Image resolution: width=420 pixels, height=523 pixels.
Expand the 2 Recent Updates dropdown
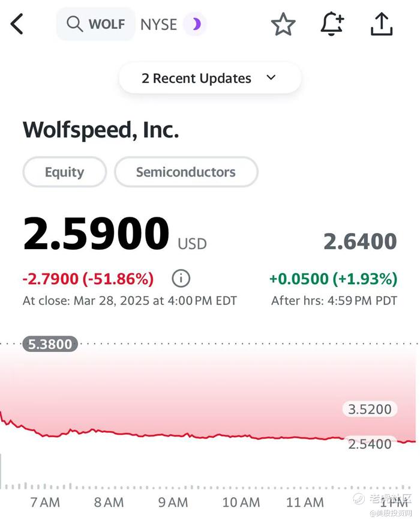tap(197, 78)
